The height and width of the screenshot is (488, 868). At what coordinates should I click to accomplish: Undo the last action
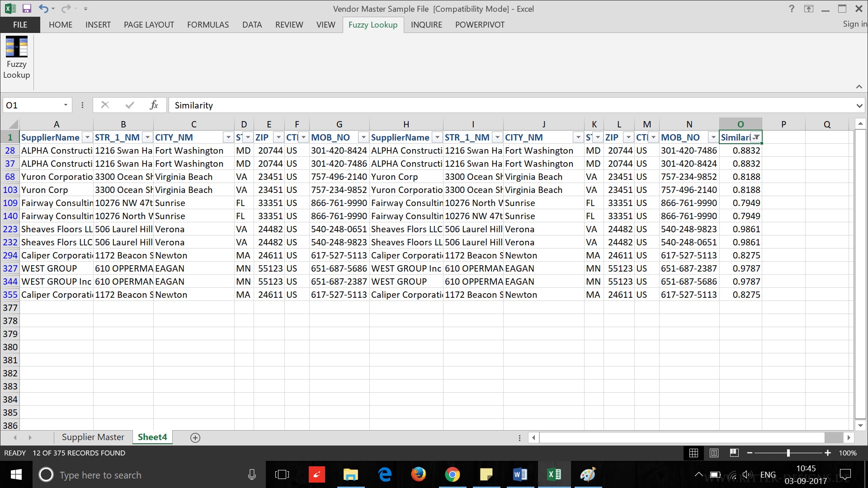[x=43, y=9]
